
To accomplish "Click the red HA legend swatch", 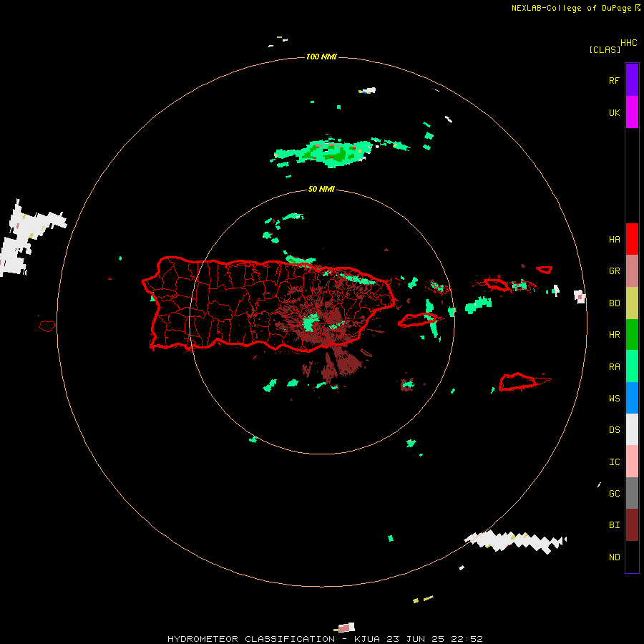I will 632,239.
